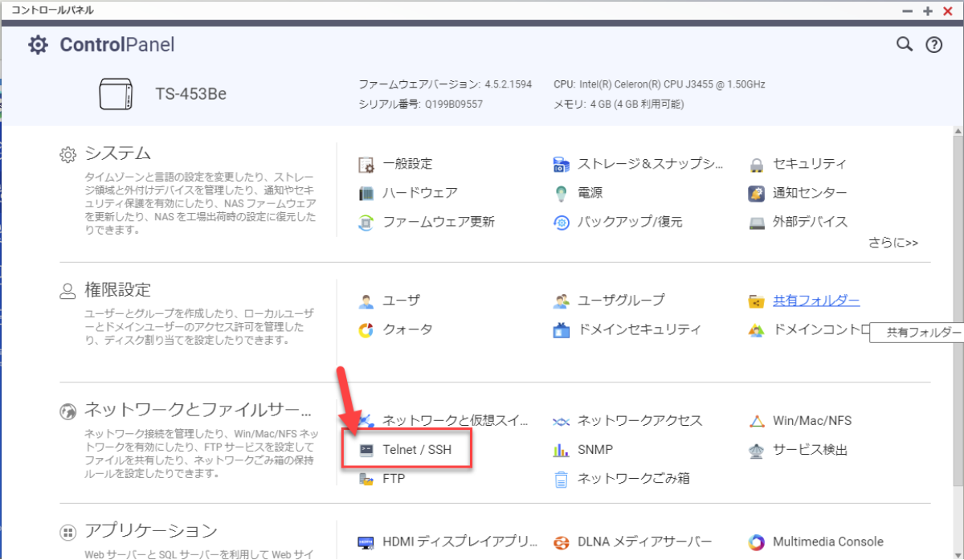The image size is (964, 560).
Task: Open 電源 lightbulb icon
Action: [562, 193]
